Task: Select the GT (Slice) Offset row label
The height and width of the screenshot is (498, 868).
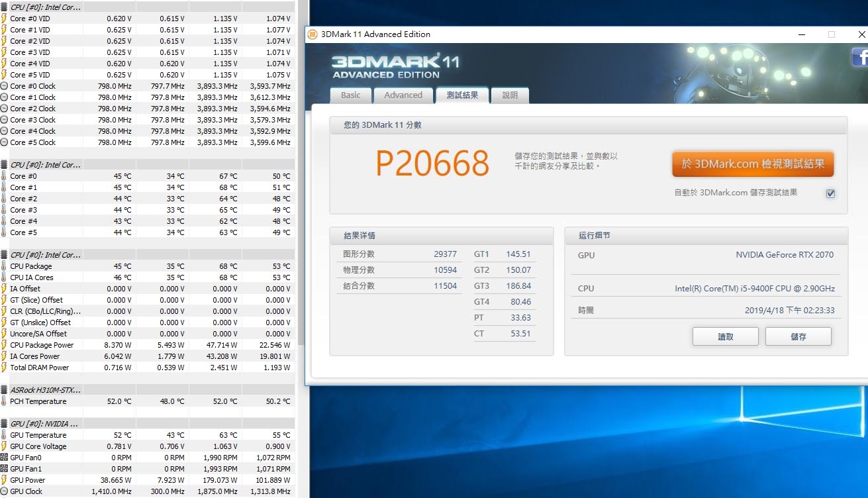Action: pos(36,300)
